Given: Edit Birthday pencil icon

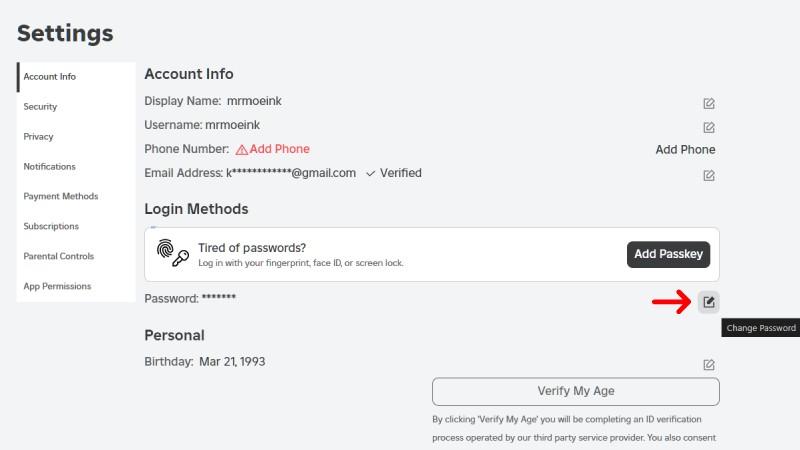Looking at the screenshot, I should [x=709, y=364].
